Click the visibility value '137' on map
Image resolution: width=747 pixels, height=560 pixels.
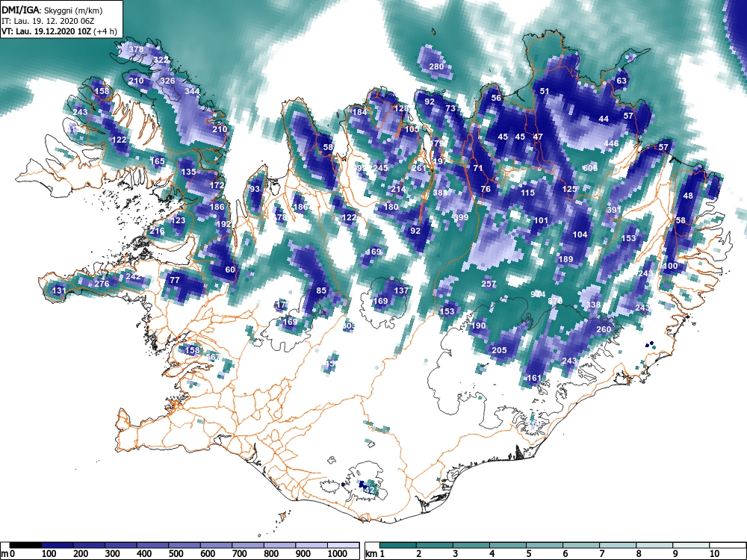(402, 290)
